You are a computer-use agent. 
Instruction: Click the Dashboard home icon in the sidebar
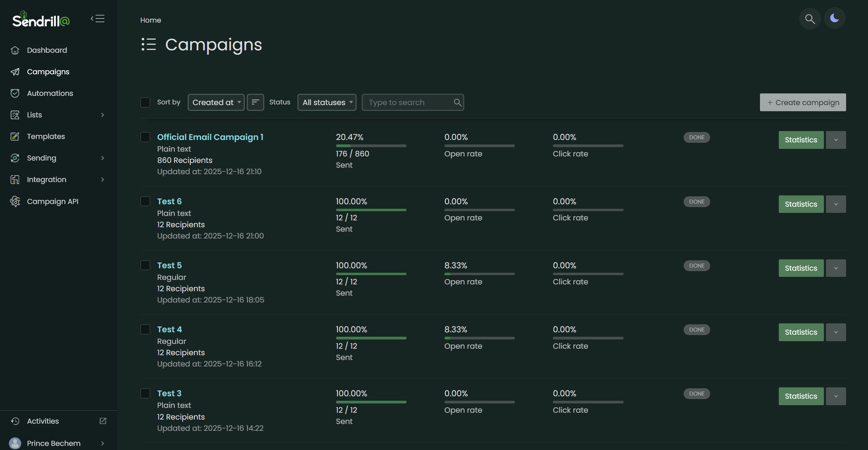(x=15, y=50)
